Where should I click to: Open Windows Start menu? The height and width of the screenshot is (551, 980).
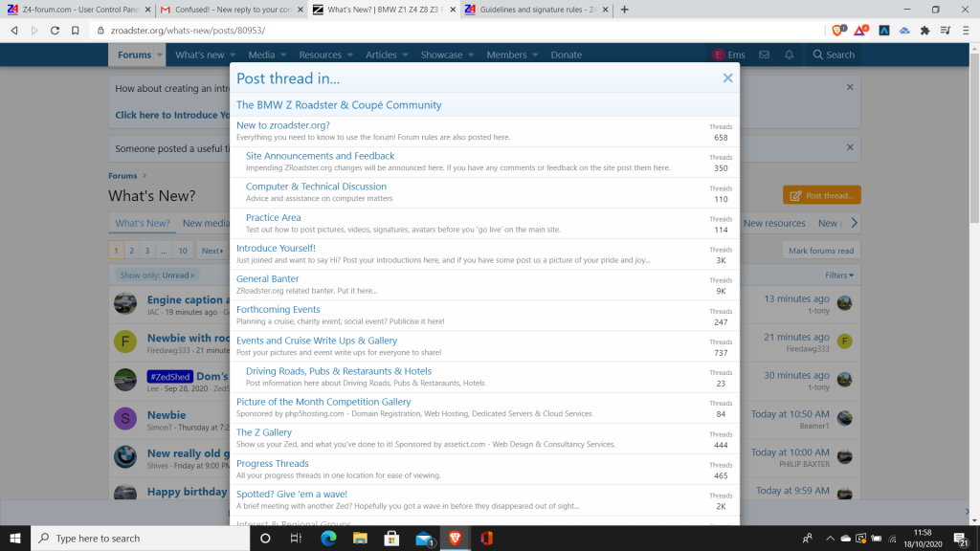point(15,538)
